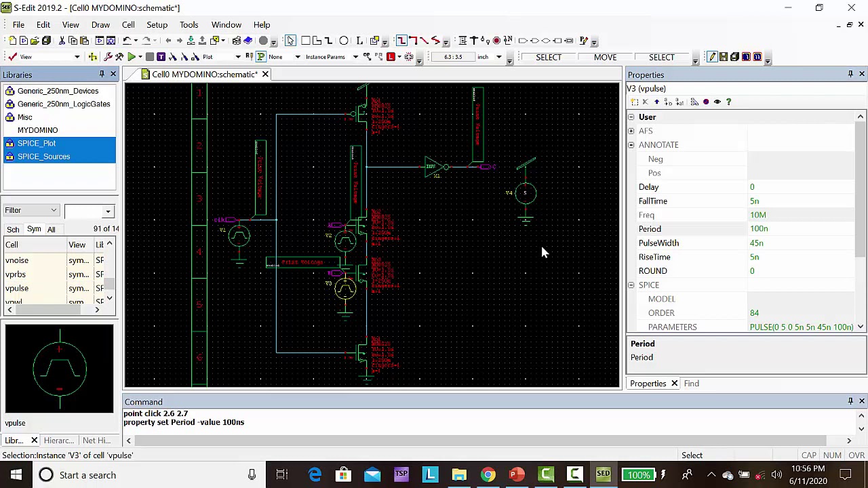Click the red L label icon

[x=391, y=57]
